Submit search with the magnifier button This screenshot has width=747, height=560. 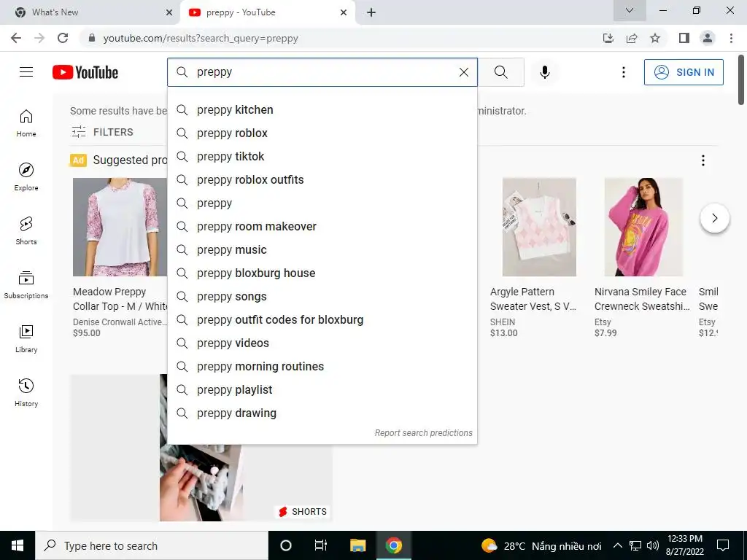click(500, 72)
